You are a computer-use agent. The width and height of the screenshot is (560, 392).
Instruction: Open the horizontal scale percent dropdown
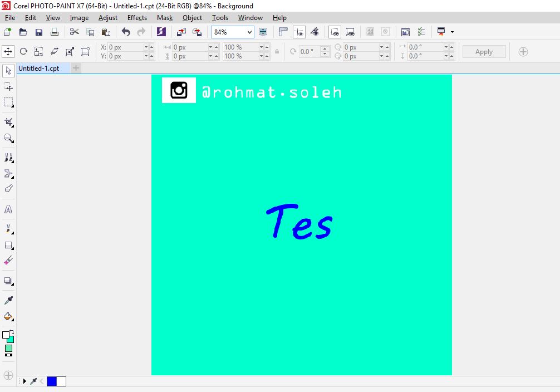[261, 47]
